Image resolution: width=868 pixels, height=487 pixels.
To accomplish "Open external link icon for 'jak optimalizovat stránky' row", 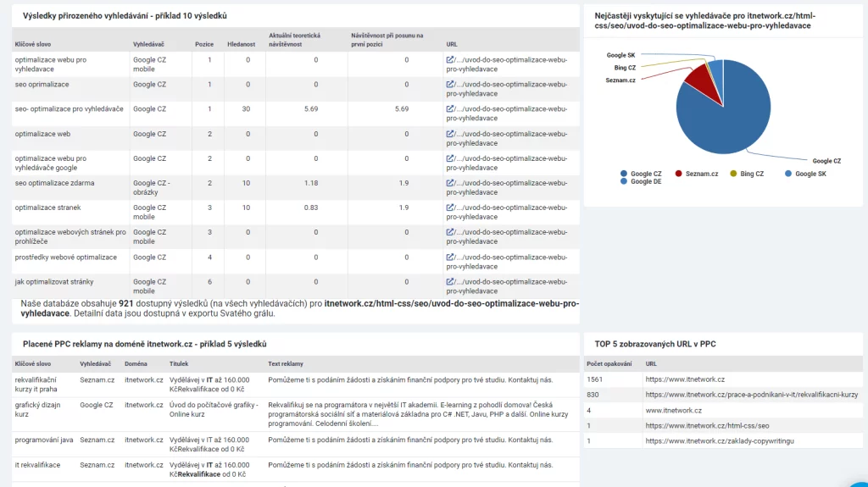I will pos(449,281).
